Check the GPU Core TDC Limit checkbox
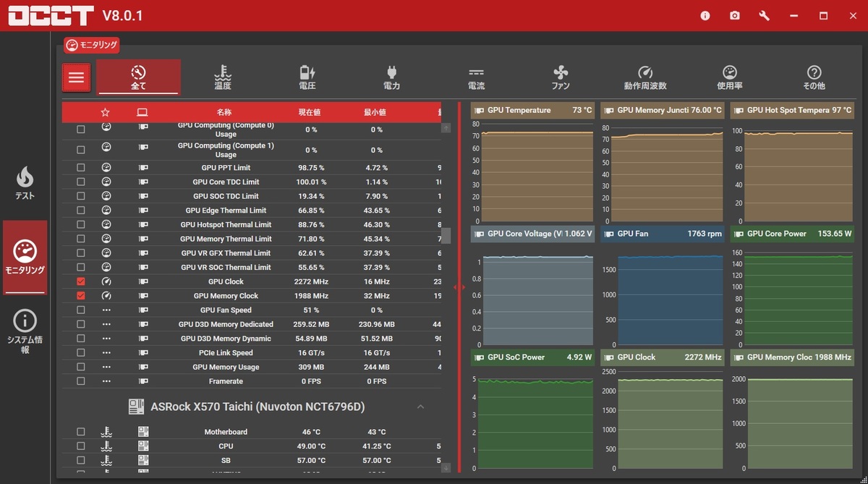Screen dimensions: 868x484 click(x=80, y=182)
